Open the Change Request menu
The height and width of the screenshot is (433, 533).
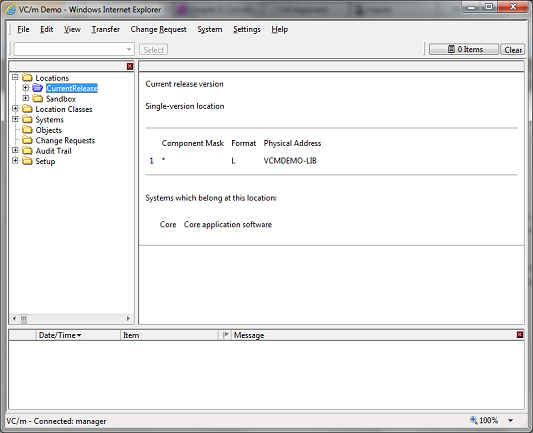click(158, 30)
